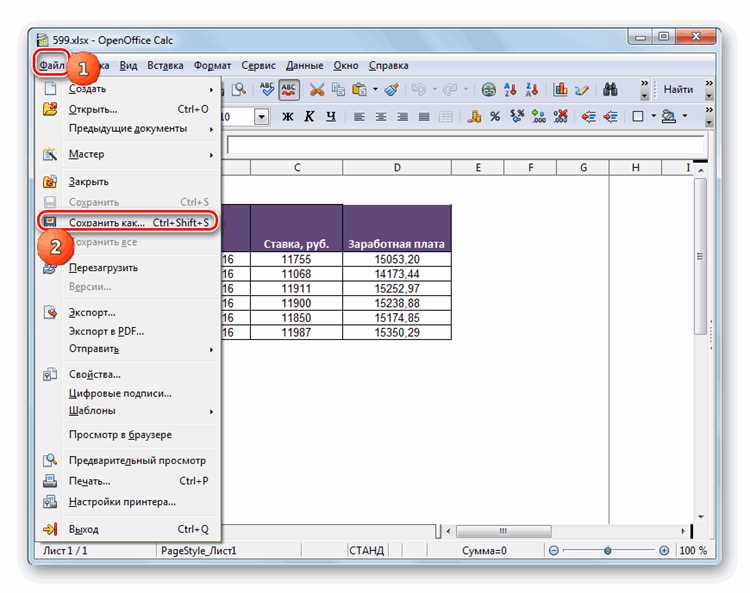This screenshot has width=750, height=593.
Task: Align cell text left
Action: pos(359,117)
